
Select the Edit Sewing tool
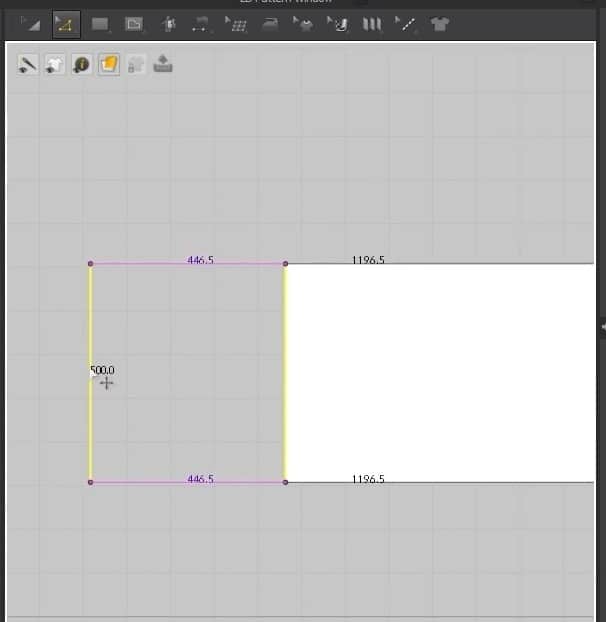(201, 24)
